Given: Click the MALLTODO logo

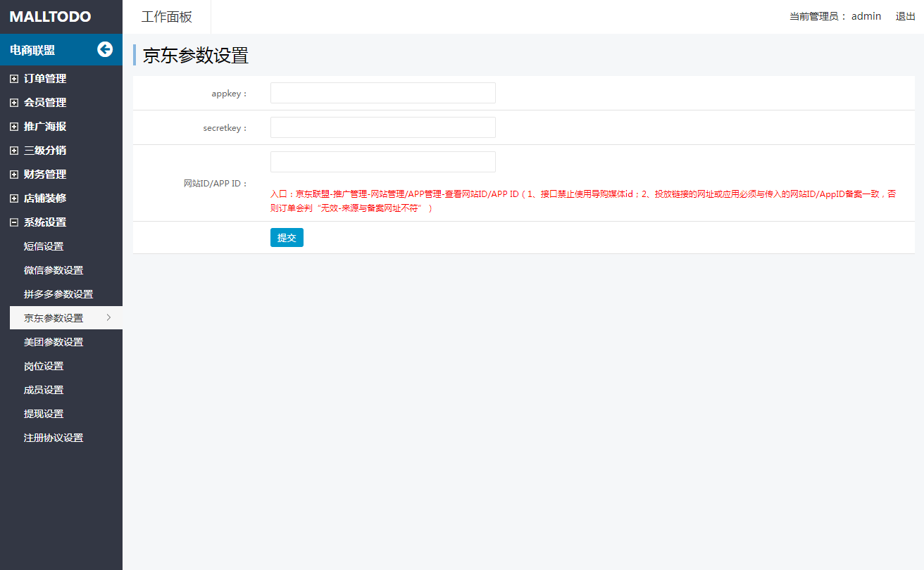Looking at the screenshot, I should coord(50,17).
